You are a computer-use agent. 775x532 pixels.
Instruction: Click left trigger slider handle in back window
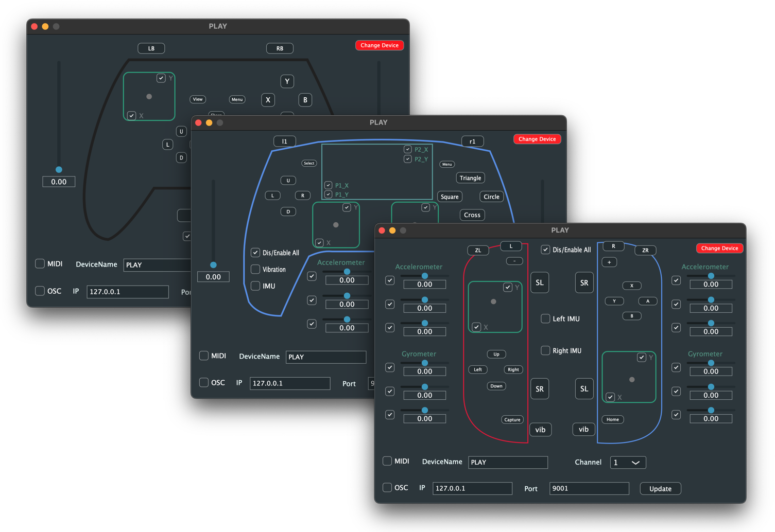click(x=59, y=170)
